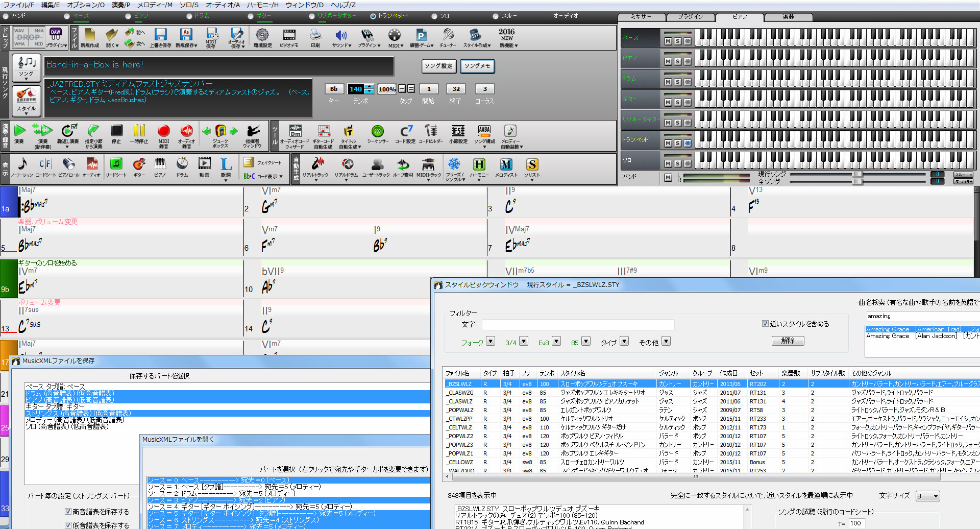Mute the ベース track in mixer
This screenshot has width=980, height=529.
pyautogui.click(x=668, y=41)
